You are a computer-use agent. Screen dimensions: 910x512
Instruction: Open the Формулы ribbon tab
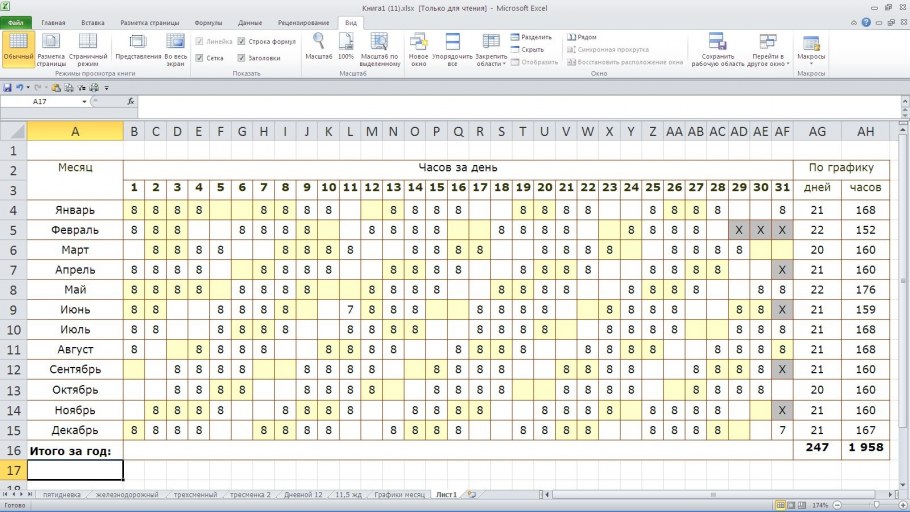click(x=208, y=23)
